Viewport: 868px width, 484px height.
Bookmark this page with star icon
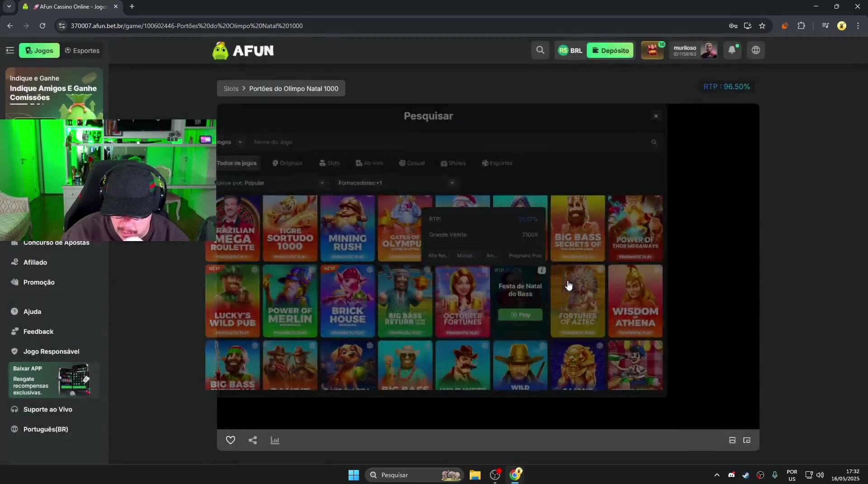point(762,26)
